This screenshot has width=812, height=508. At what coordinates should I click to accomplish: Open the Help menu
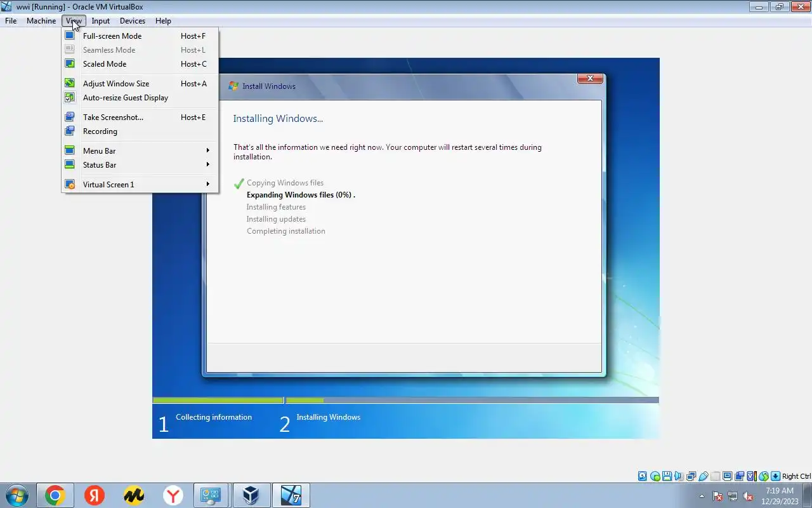pos(163,21)
